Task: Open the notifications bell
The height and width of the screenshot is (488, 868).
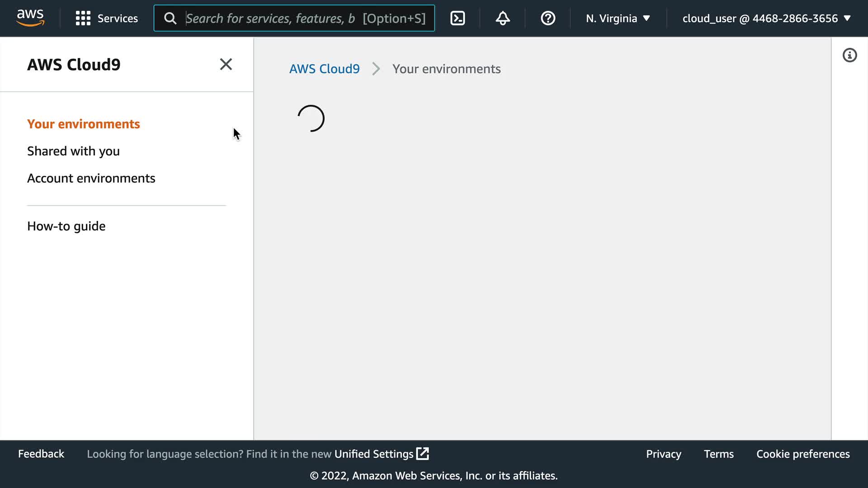Action: pos(503,18)
